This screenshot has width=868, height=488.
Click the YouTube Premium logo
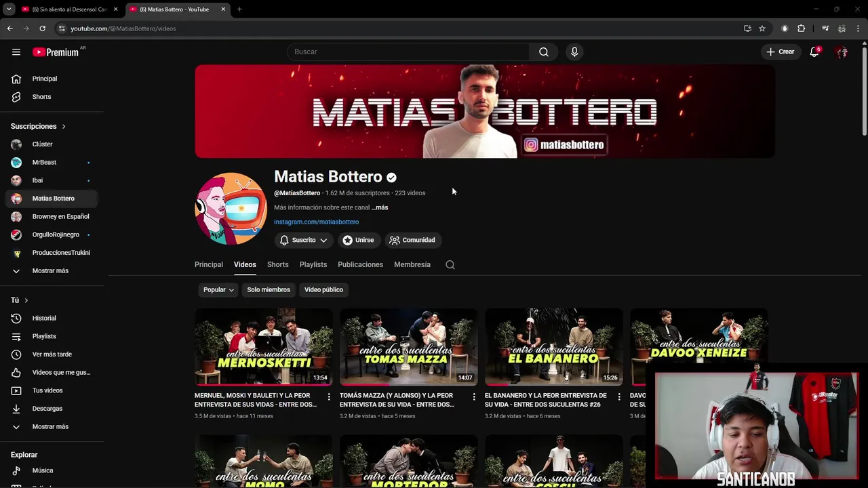pos(56,52)
